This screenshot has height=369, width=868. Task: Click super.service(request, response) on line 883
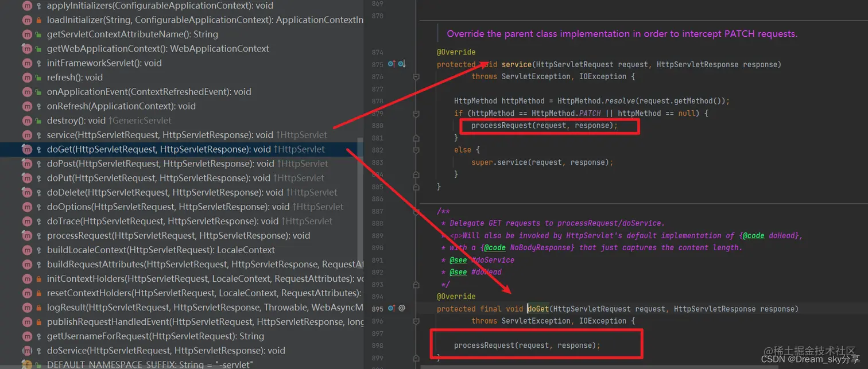coord(542,162)
